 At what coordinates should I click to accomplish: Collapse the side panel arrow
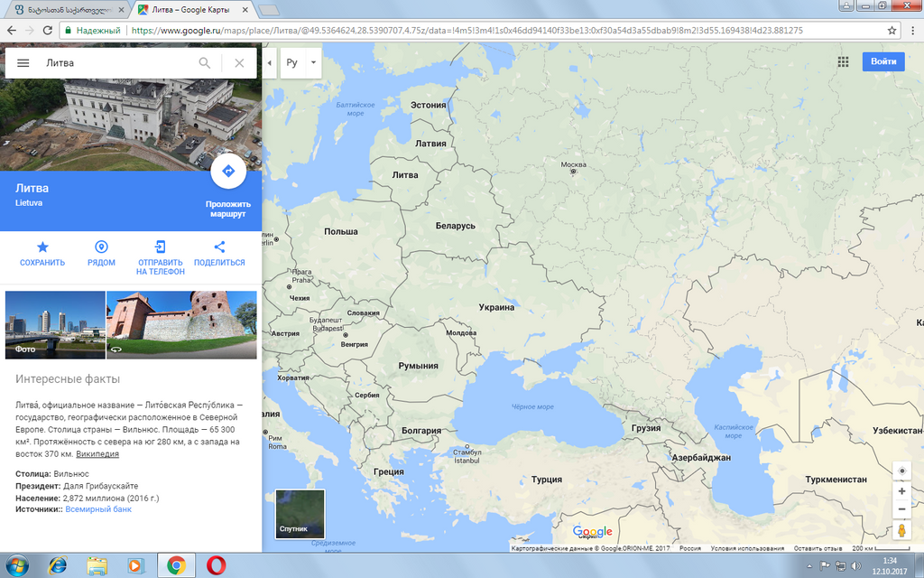click(x=269, y=62)
